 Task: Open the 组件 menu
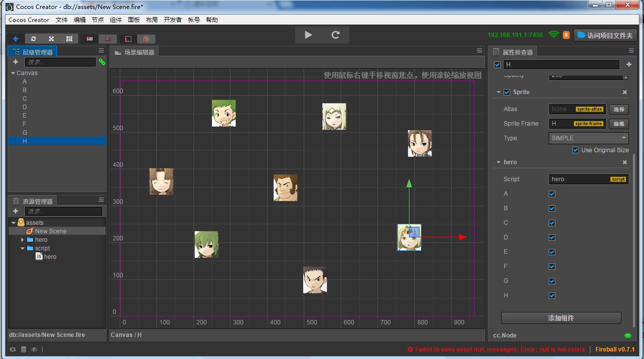pos(116,20)
